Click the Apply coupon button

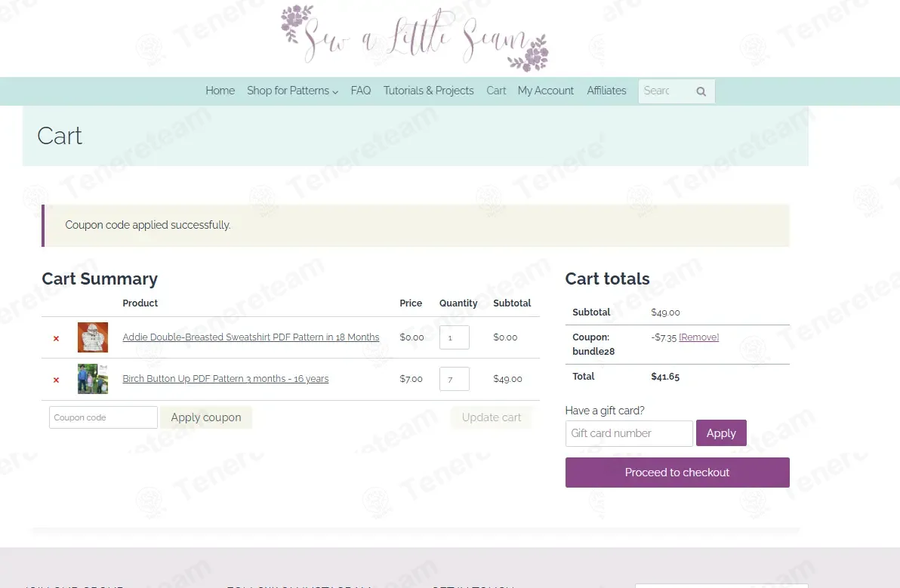point(206,417)
